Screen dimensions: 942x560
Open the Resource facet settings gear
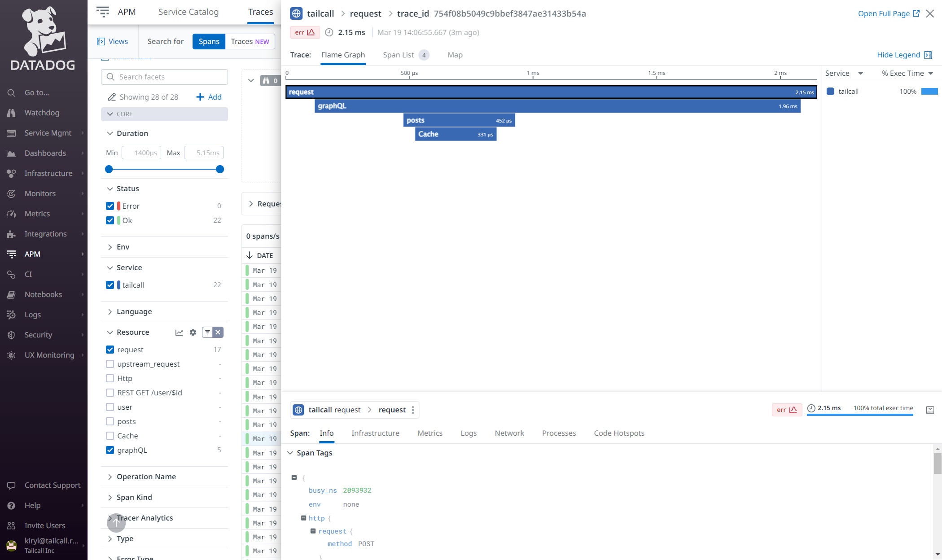[x=193, y=332]
